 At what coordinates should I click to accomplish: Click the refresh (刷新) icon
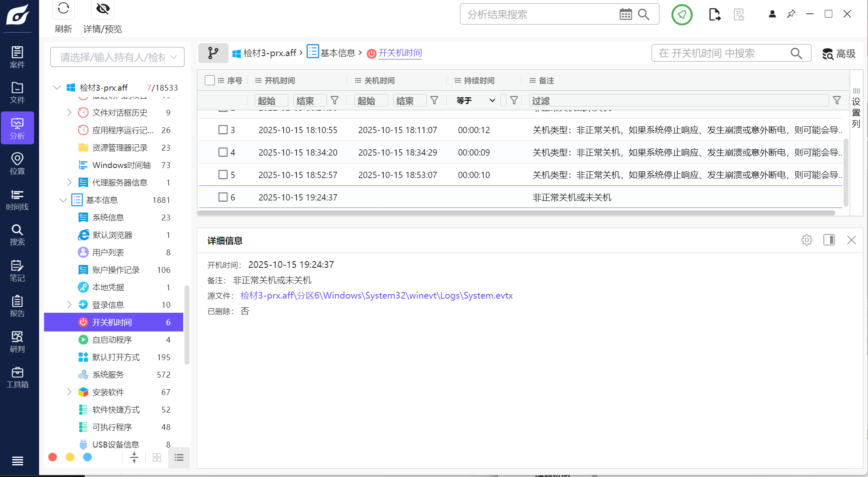63,9
